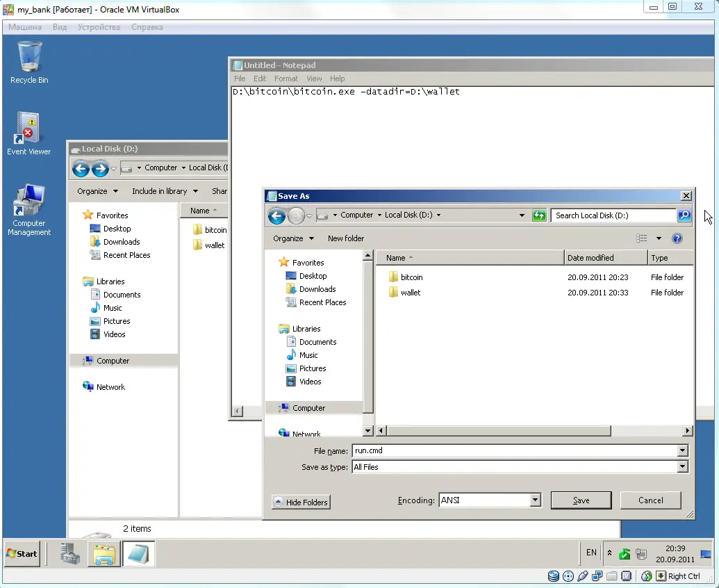
Task: Open VirtualBox Устройства menu
Action: point(99,27)
